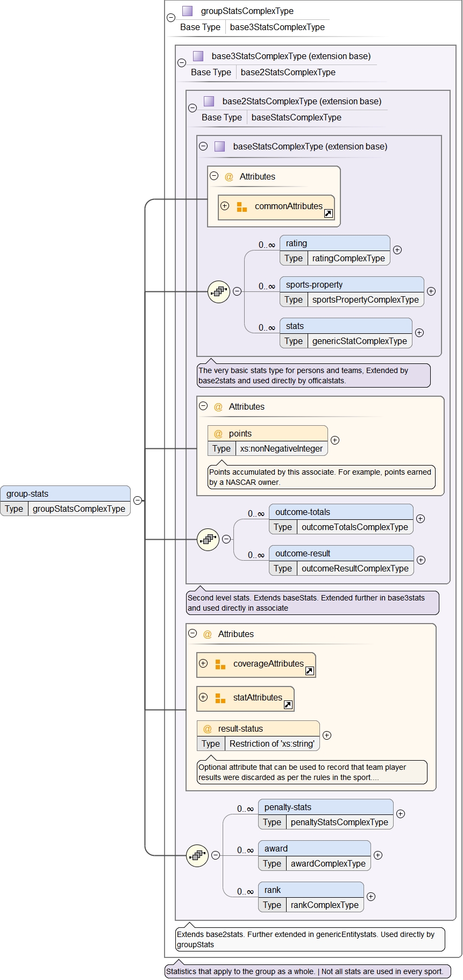
Task: Click the sequence icon next to outcome-totals
Action: 208,540
